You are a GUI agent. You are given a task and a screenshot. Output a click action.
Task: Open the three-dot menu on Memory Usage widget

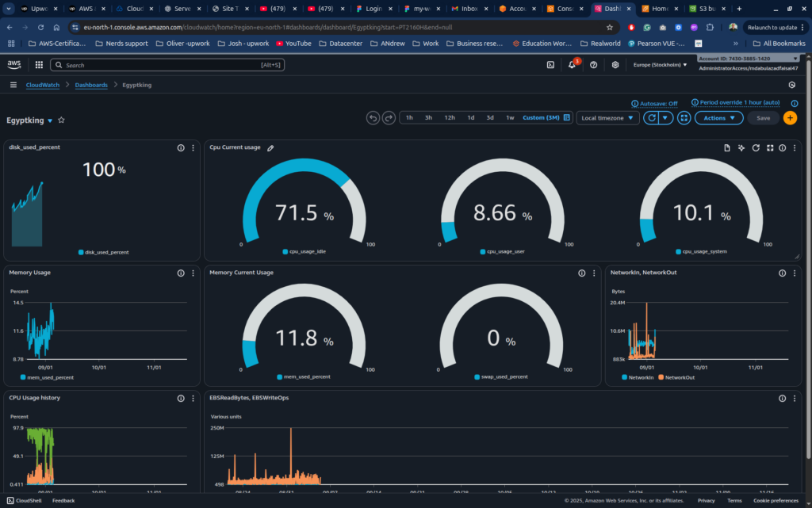[x=193, y=273]
